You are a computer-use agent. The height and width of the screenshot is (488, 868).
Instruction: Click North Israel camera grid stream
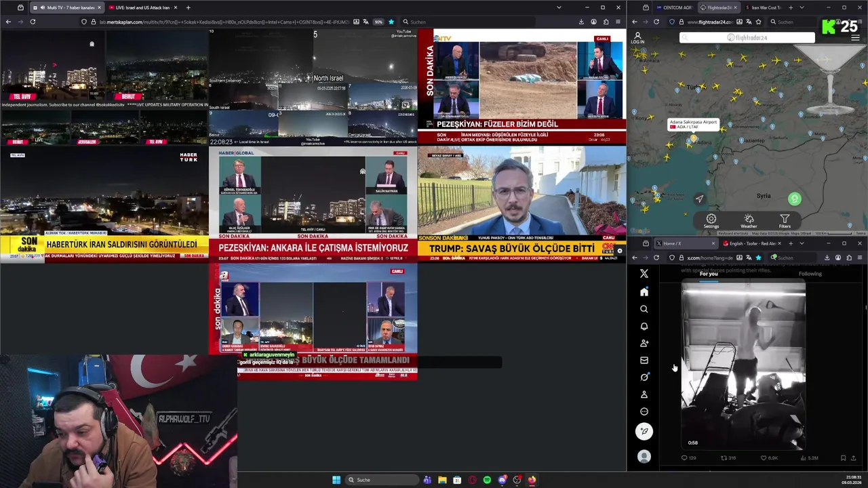313,87
